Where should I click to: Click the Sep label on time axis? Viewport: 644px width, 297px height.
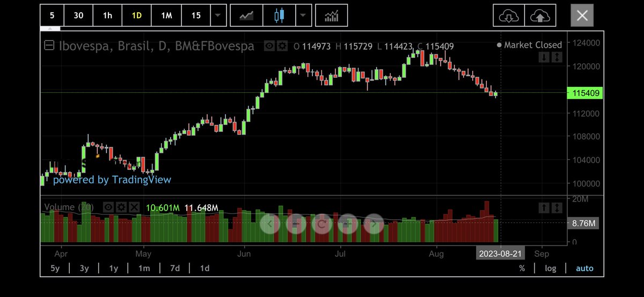(x=541, y=253)
